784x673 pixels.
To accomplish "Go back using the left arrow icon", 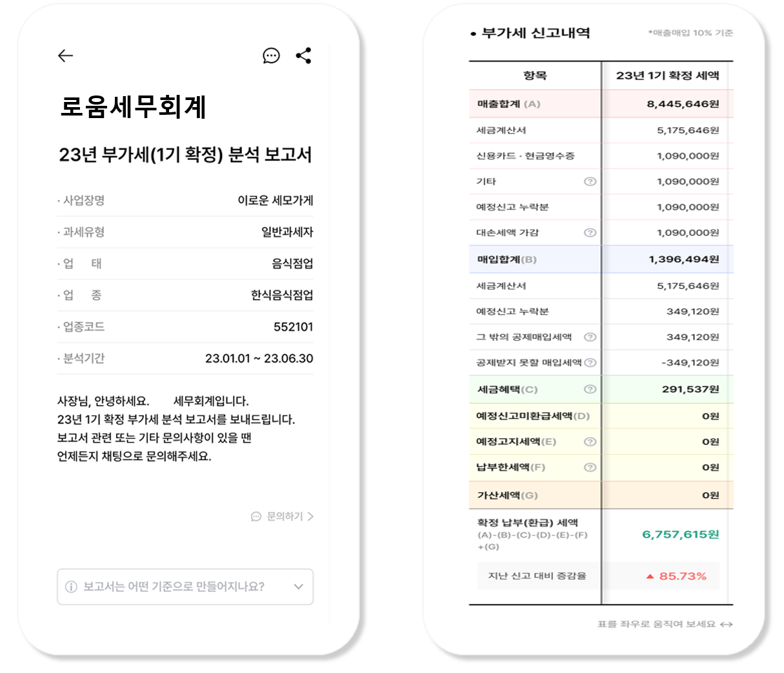I will (65, 56).
